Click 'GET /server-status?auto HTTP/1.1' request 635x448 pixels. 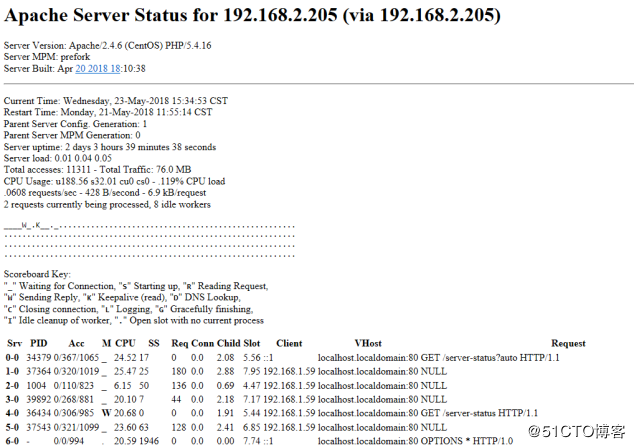tap(490, 357)
